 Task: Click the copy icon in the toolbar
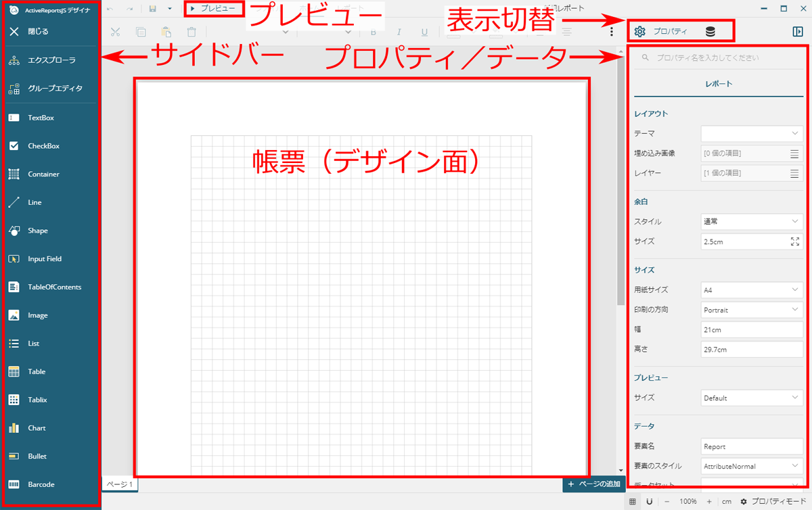[141, 32]
